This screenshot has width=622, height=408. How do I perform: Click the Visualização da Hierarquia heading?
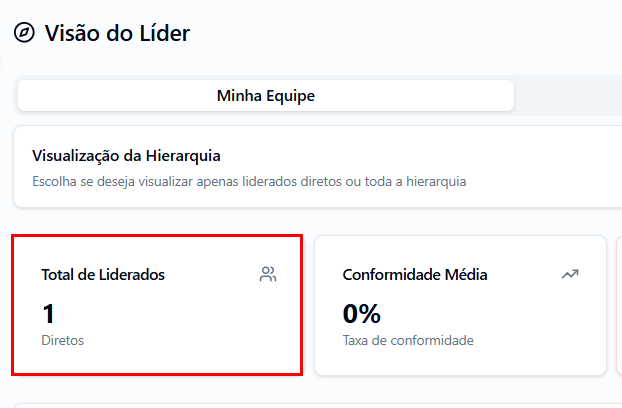pyautogui.click(x=126, y=156)
